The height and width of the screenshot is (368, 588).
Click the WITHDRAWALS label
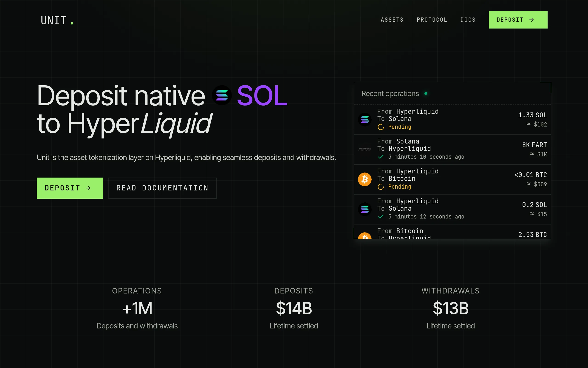tap(450, 291)
